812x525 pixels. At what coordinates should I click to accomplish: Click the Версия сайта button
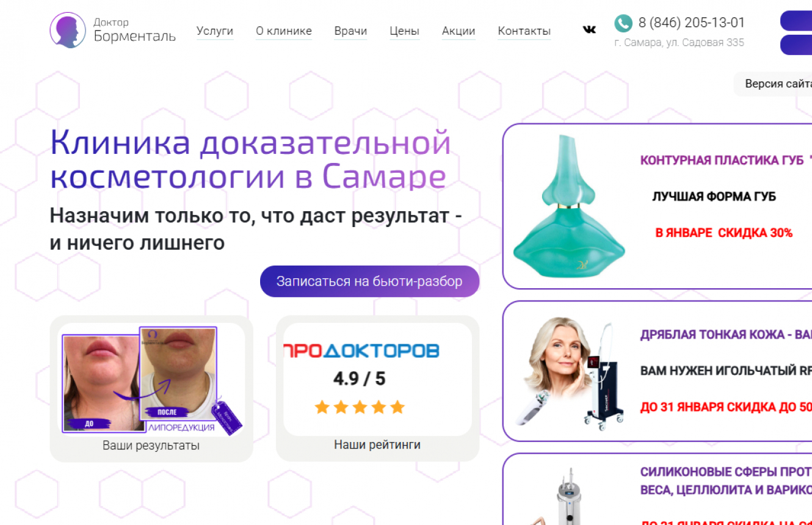click(773, 84)
